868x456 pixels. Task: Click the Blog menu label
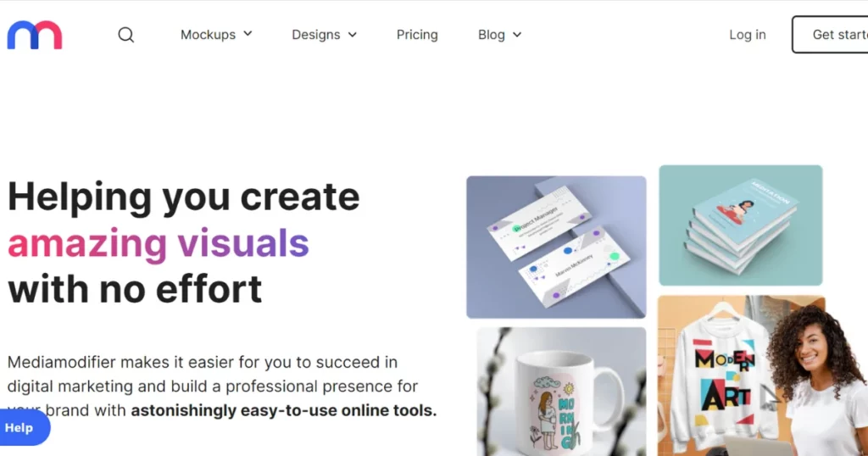coord(492,35)
